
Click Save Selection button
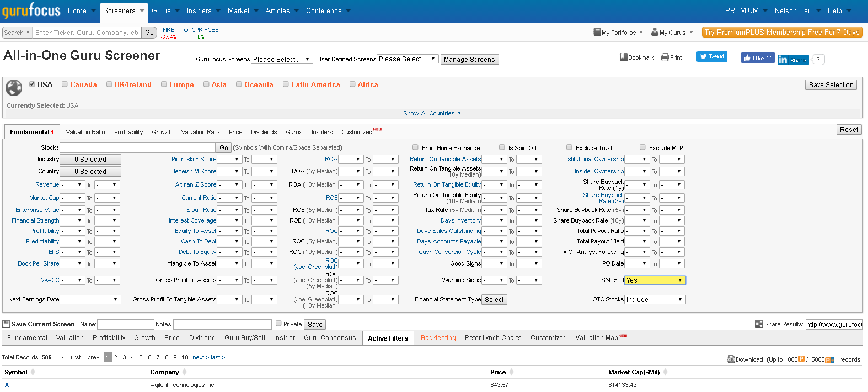coord(831,84)
